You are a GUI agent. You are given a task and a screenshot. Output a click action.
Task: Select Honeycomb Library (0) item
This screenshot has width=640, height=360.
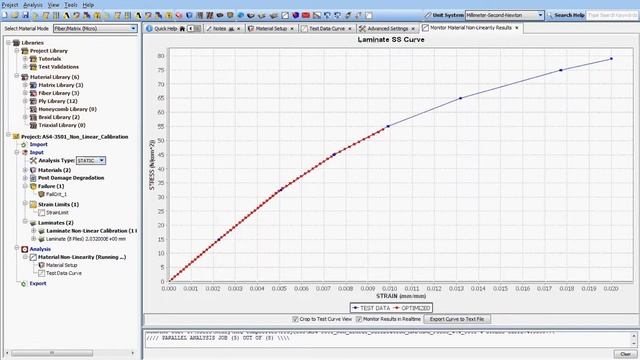(67, 109)
